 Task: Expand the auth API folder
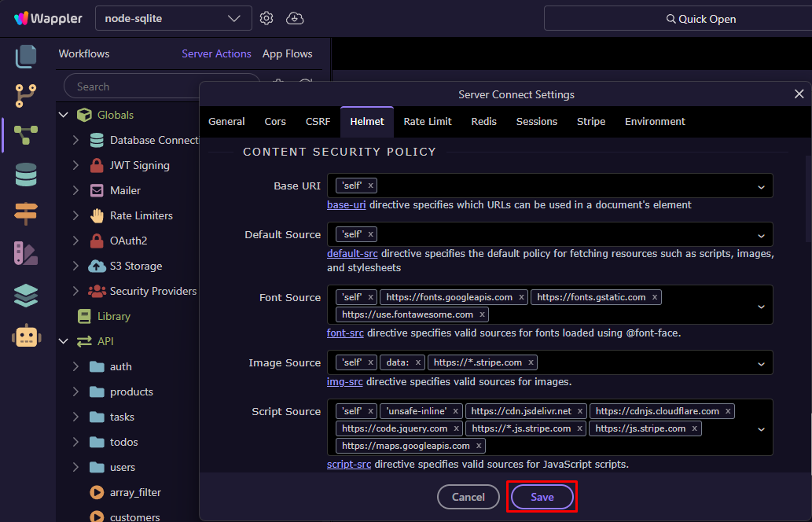75,366
